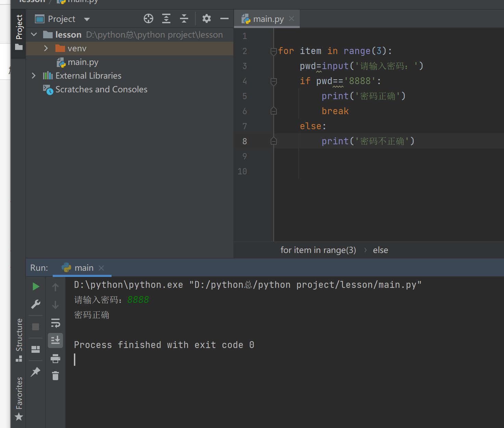Clear console with trash icon
The height and width of the screenshot is (428, 504).
point(55,376)
